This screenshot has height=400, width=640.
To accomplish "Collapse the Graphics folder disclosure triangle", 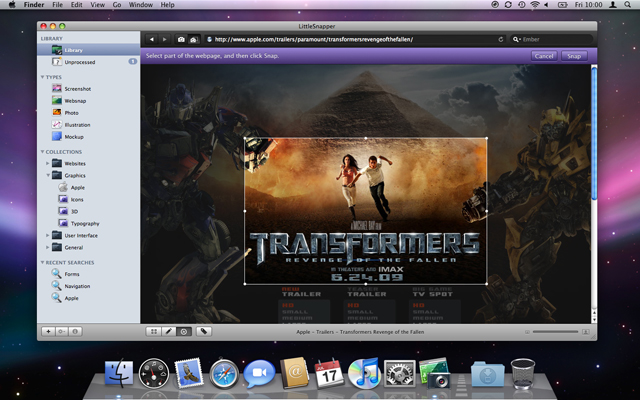I will [48, 175].
